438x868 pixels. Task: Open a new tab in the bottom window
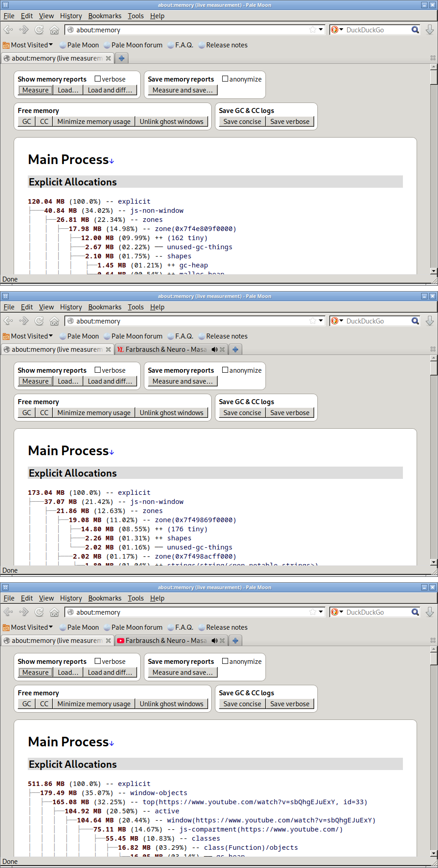(x=235, y=641)
